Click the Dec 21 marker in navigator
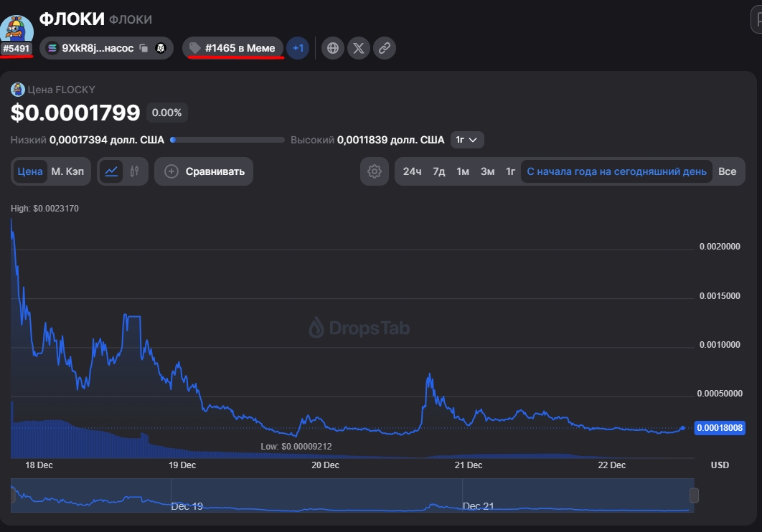Viewport: 762px width, 532px height. pyautogui.click(x=478, y=506)
